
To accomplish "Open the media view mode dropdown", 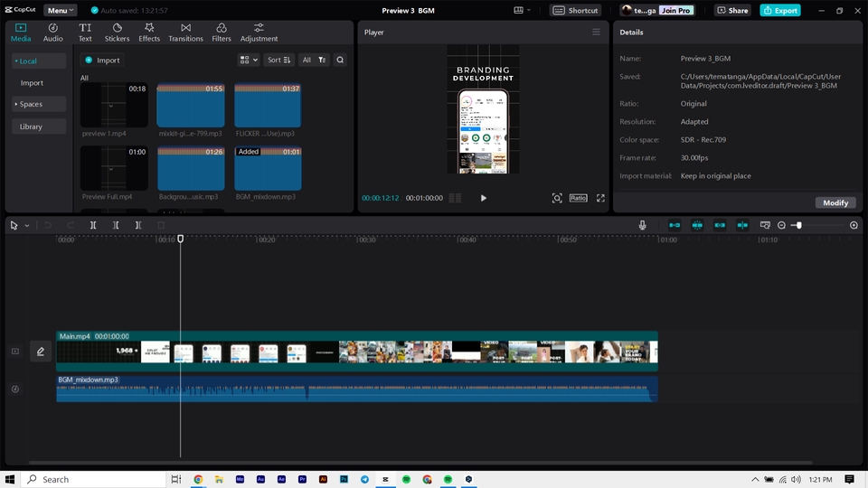I will point(249,60).
